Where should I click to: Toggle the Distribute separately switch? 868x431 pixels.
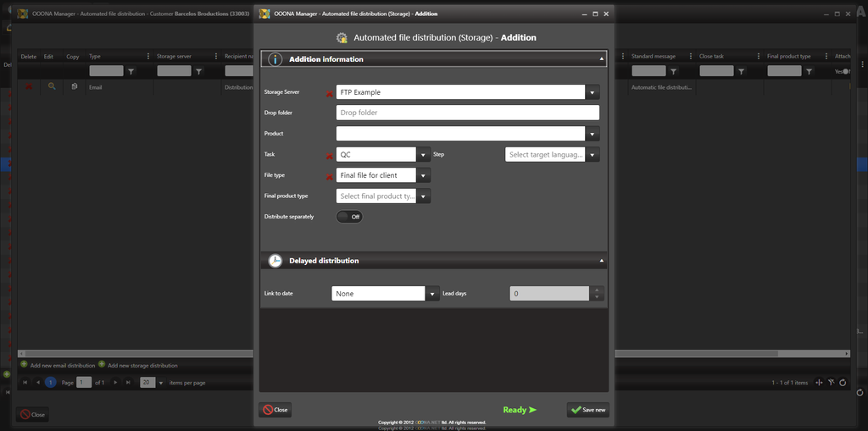click(x=349, y=217)
